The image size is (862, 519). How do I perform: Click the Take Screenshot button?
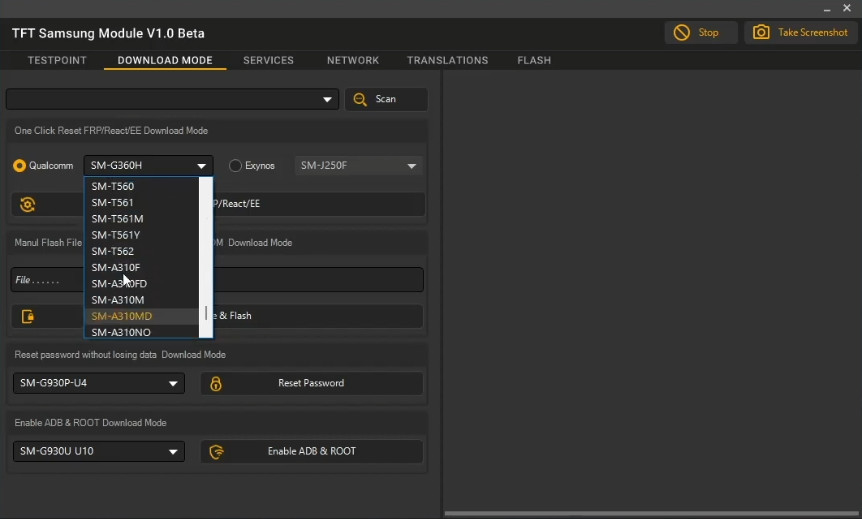point(801,32)
